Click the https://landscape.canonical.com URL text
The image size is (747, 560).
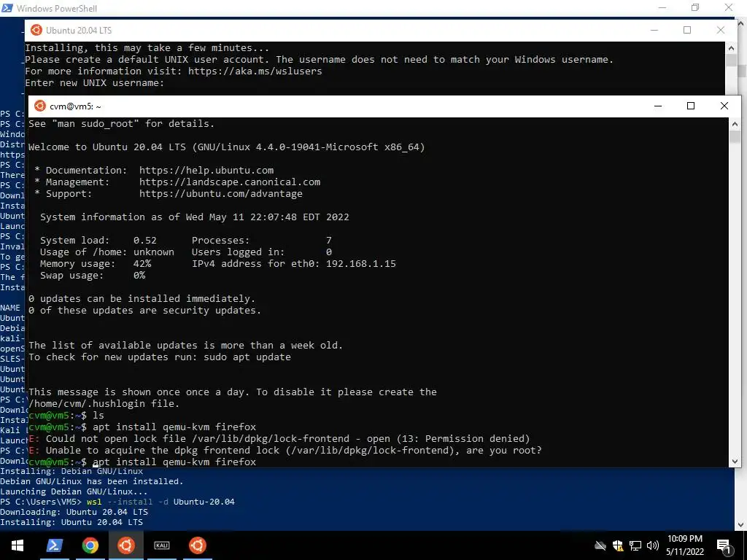[x=230, y=182]
